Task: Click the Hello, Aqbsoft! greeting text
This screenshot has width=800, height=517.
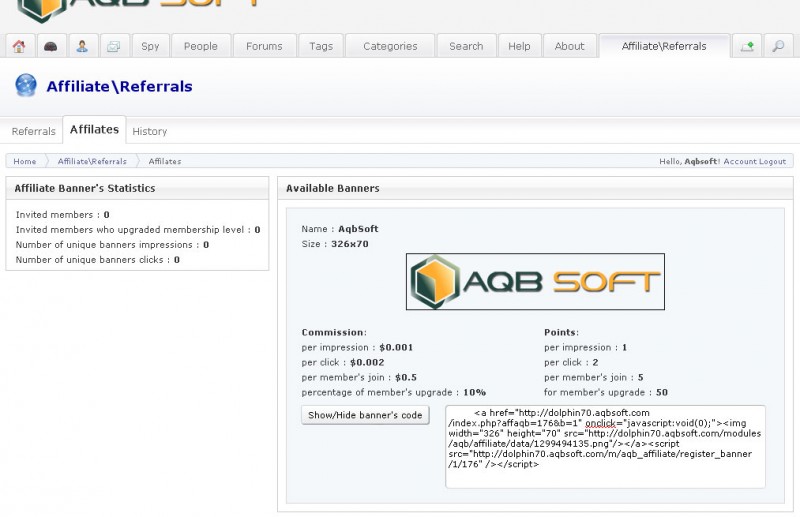Action: (690, 161)
